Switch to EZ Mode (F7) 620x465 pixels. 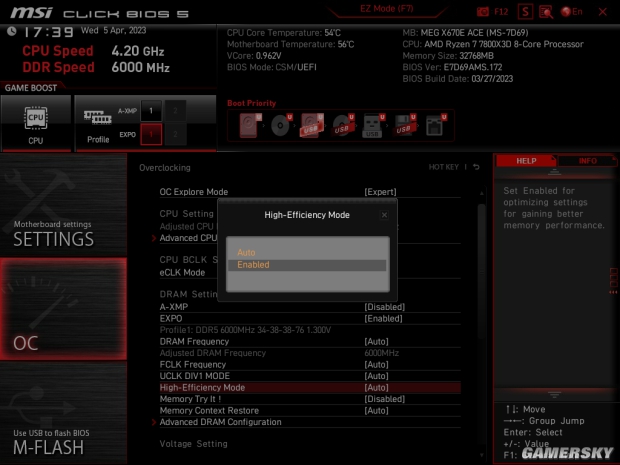[x=386, y=9]
